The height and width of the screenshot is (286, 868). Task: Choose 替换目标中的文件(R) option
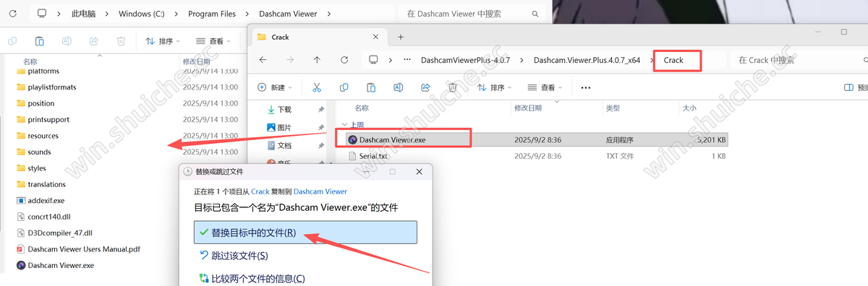[x=305, y=233]
